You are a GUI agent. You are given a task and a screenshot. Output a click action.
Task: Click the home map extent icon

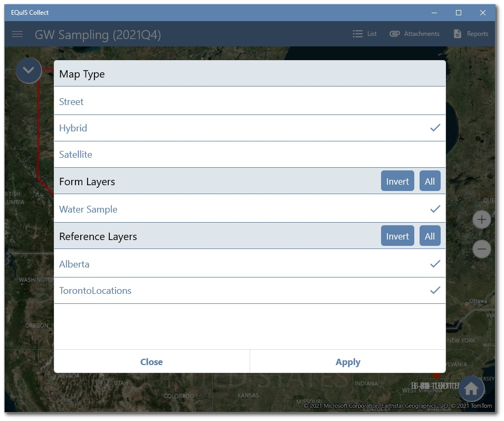click(471, 389)
